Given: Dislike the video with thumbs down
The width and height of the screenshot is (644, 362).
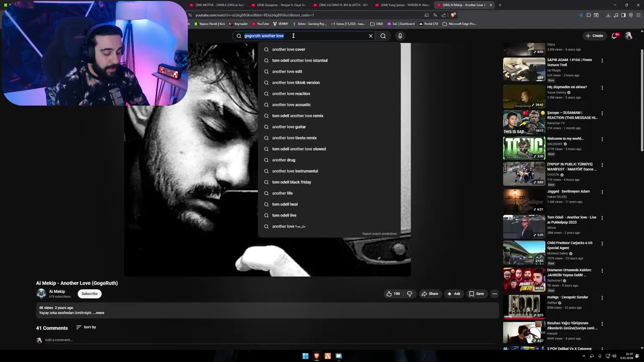Looking at the screenshot, I should tap(410, 294).
